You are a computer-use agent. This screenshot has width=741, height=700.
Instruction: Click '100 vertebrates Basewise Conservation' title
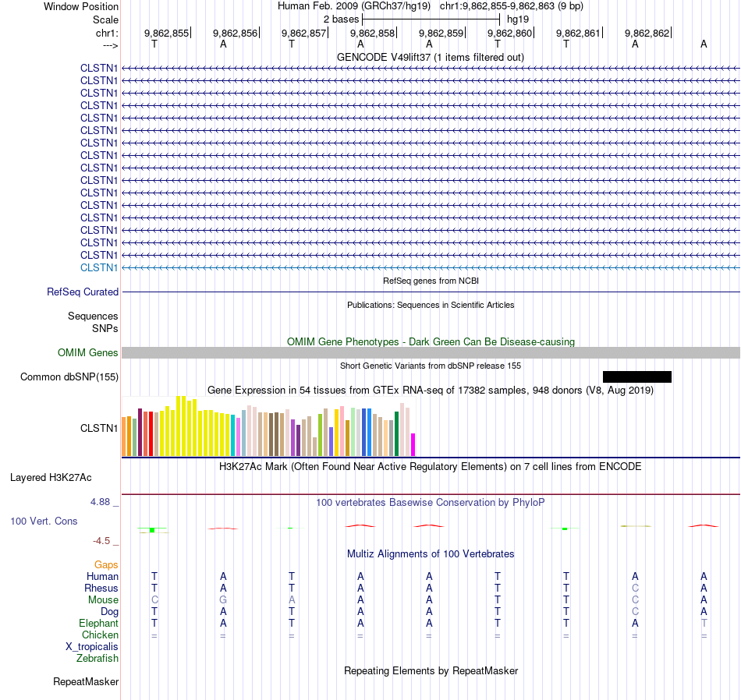click(431, 503)
